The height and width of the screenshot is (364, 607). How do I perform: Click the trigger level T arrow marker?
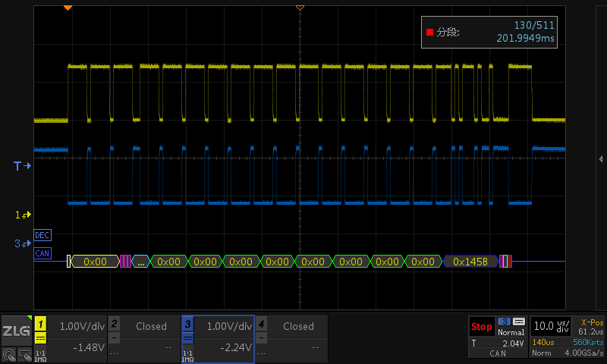point(23,165)
